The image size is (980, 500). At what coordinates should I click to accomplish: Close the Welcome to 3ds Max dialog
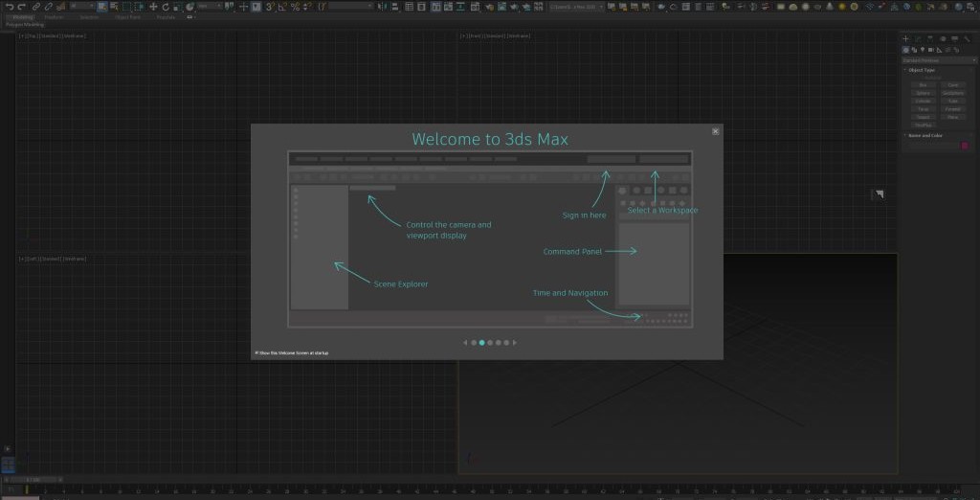click(715, 131)
